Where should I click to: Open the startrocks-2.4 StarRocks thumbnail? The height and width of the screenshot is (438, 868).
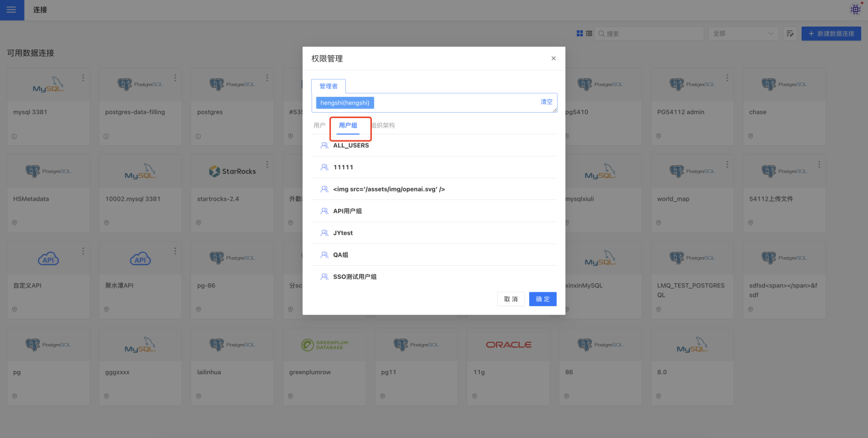pos(232,171)
